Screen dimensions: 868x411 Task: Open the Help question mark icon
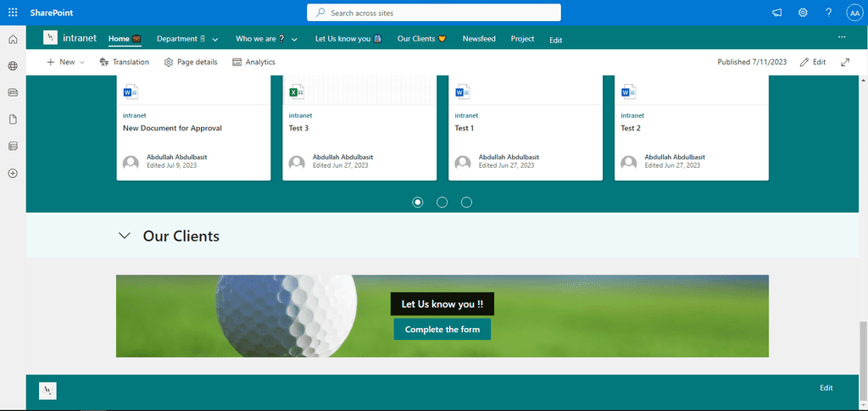pyautogui.click(x=829, y=13)
